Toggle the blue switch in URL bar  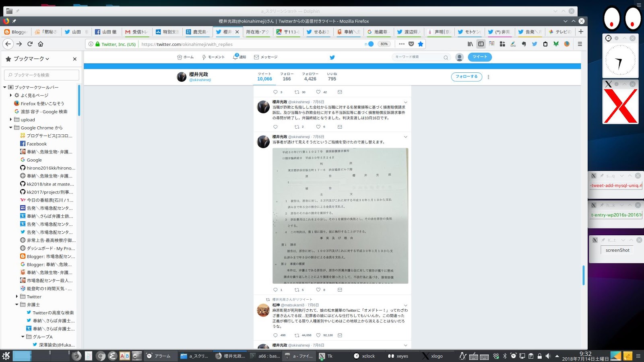click(370, 44)
